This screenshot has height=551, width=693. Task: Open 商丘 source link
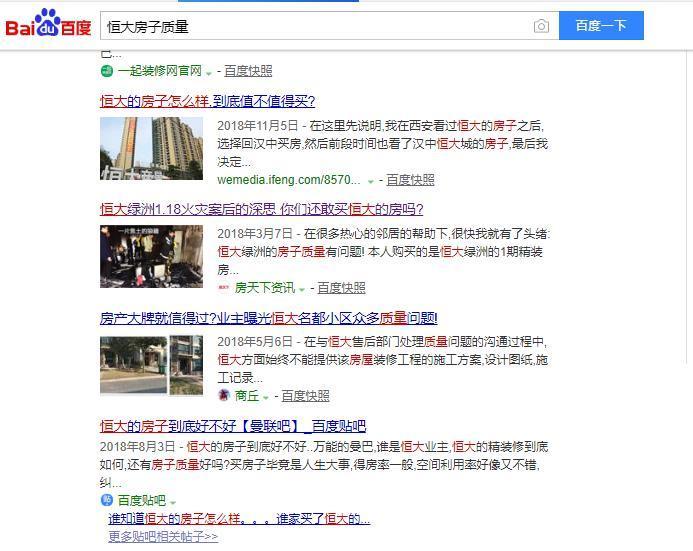pyautogui.click(x=247, y=395)
